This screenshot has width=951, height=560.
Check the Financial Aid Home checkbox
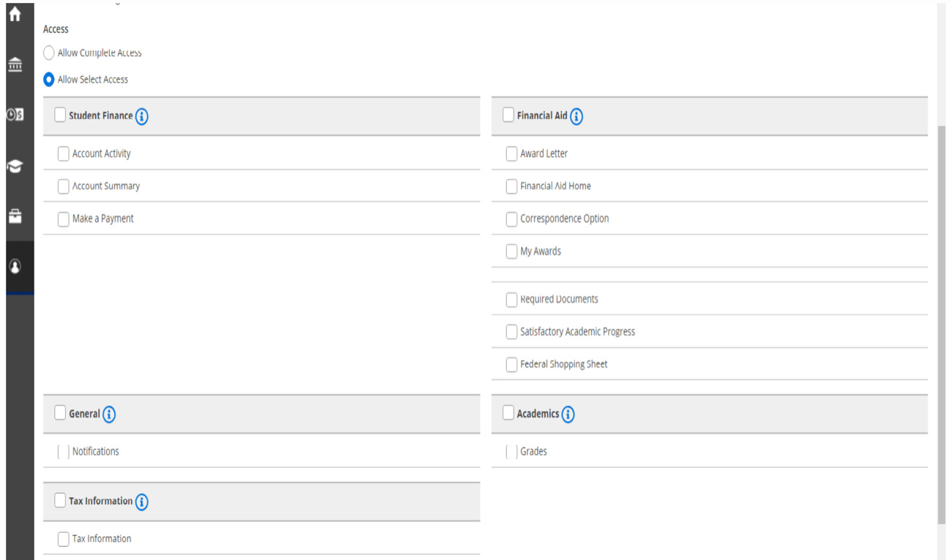point(512,186)
